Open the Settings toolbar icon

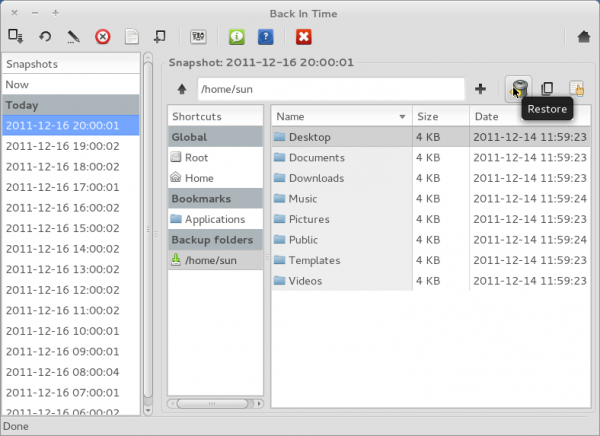coord(198,37)
